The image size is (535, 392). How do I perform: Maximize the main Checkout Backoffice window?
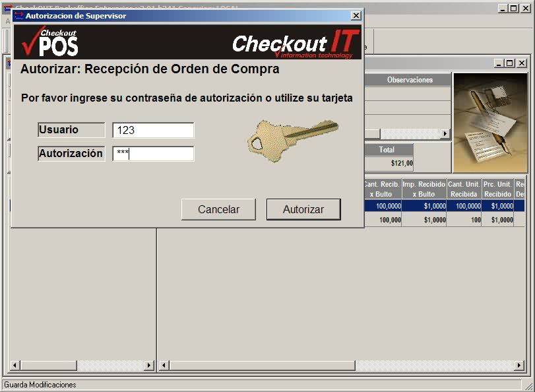point(513,9)
